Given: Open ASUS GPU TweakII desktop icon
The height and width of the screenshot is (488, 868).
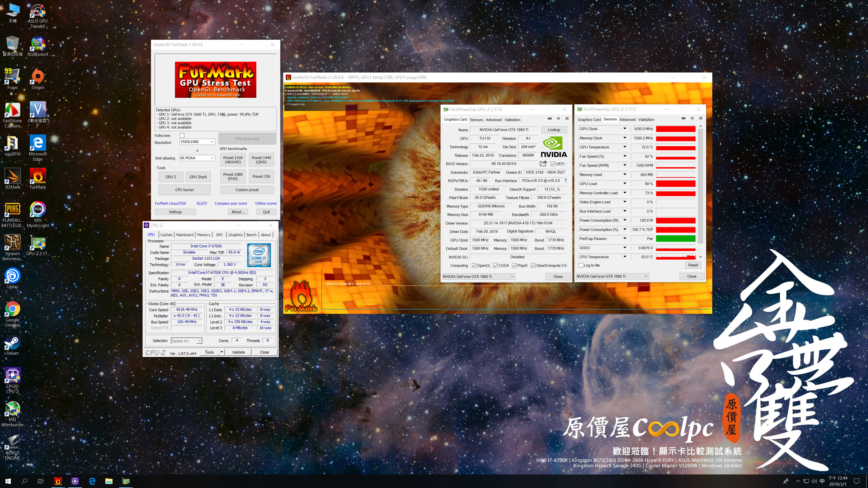Looking at the screenshot, I should pyautogui.click(x=38, y=16).
